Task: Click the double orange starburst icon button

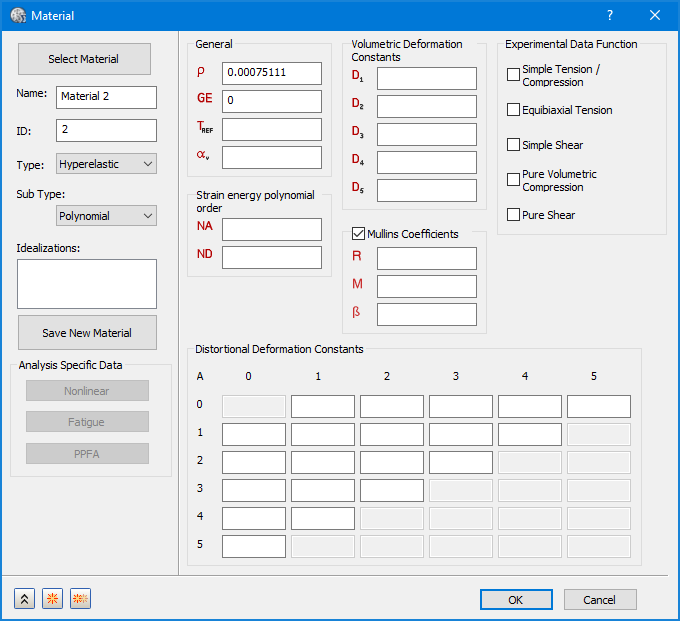Action: click(80, 599)
